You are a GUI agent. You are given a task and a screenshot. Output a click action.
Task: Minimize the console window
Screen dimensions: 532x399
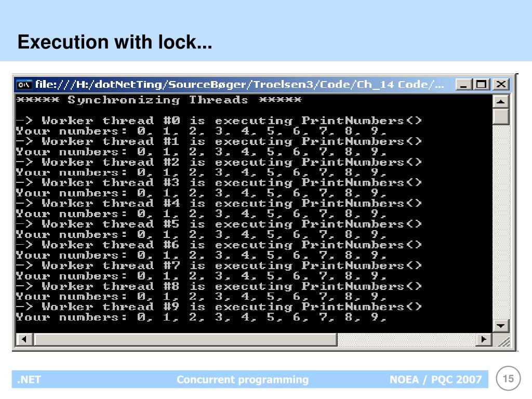pyautogui.click(x=463, y=84)
